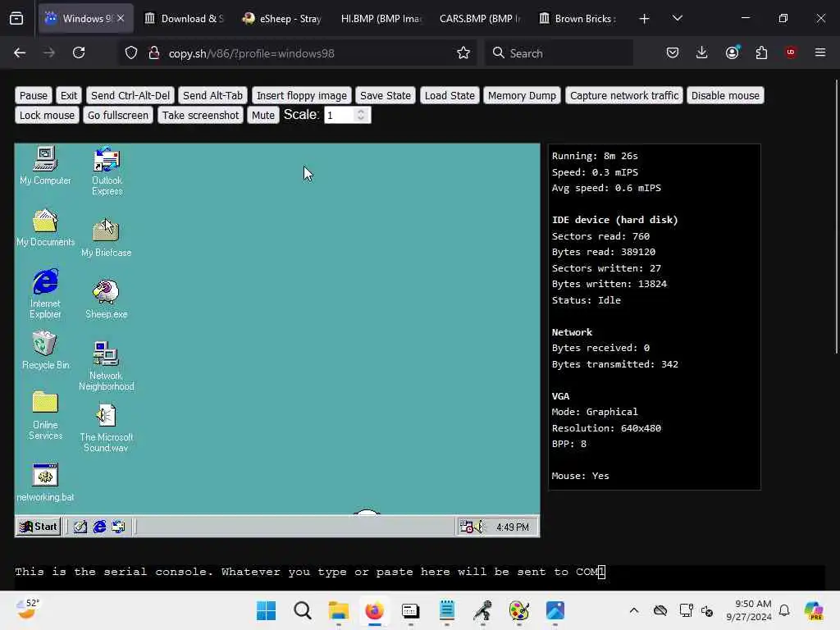This screenshot has width=840, height=630.
Task: Open Outlook Express desktop icon
Action: [107, 171]
